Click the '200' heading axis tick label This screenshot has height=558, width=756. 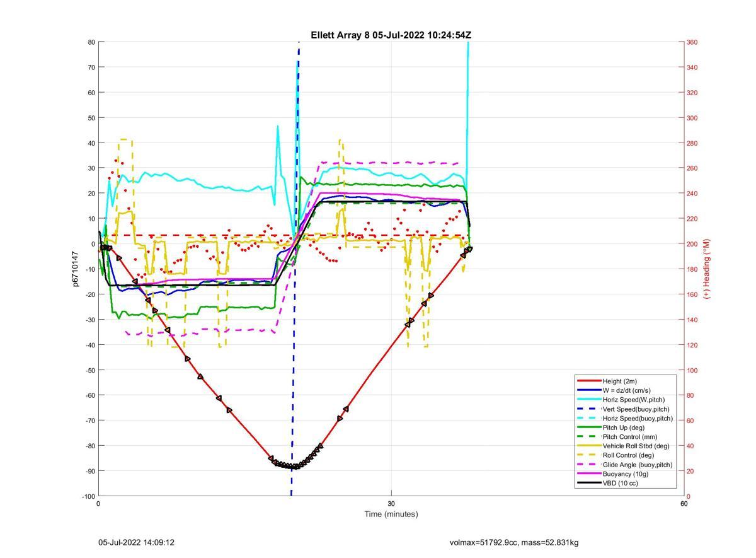click(x=692, y=244)
